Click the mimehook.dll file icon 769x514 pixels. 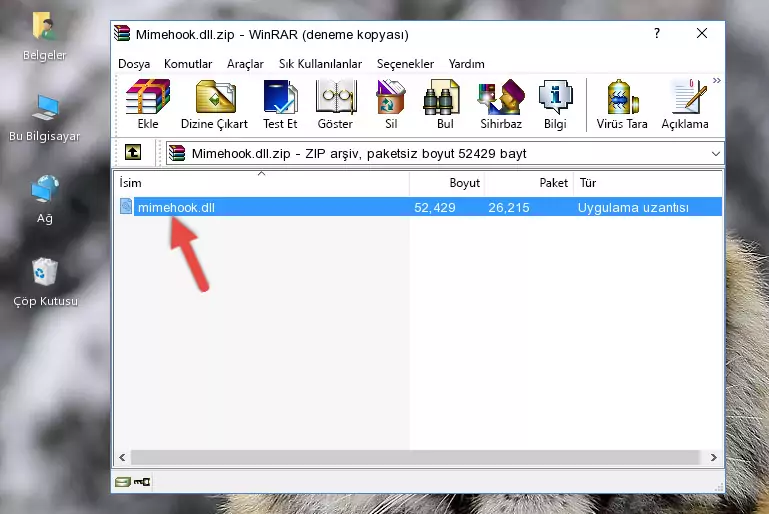pyautogui.click(x=126, y=206)
